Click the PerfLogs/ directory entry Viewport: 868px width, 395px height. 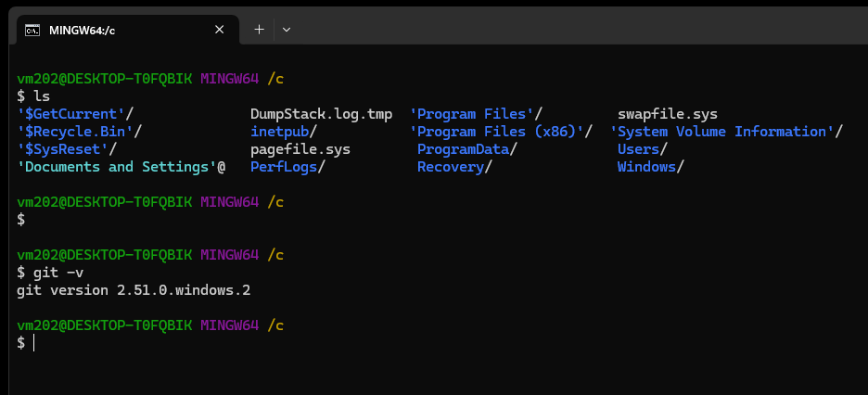[287, 167]
